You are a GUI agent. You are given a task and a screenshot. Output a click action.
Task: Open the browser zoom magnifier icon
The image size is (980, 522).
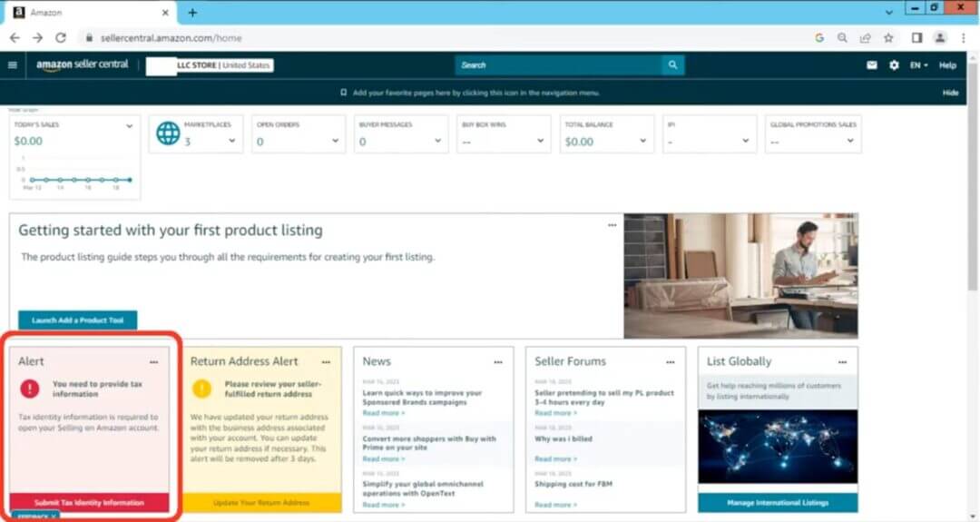[x=842, y=38]
